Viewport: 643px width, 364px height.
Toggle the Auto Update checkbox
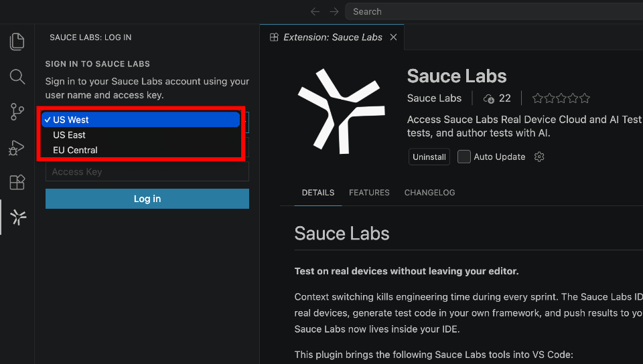(x=463, y=157)
